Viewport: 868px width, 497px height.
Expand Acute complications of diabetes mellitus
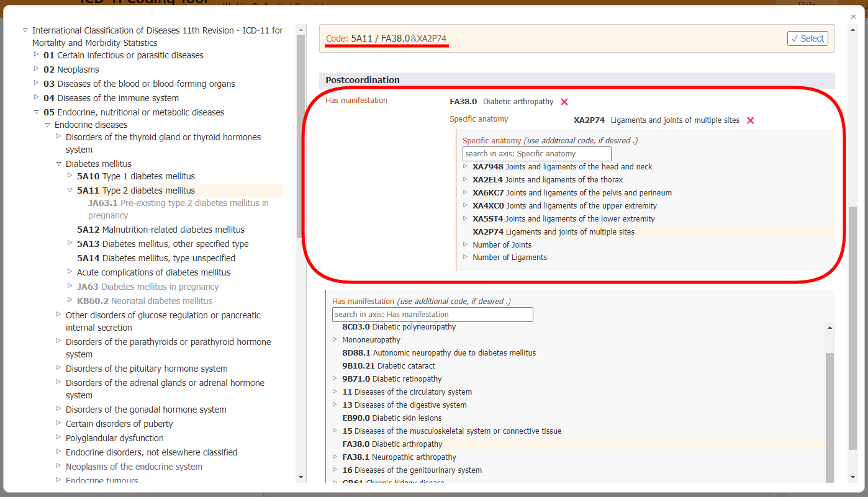pos(68,272)
